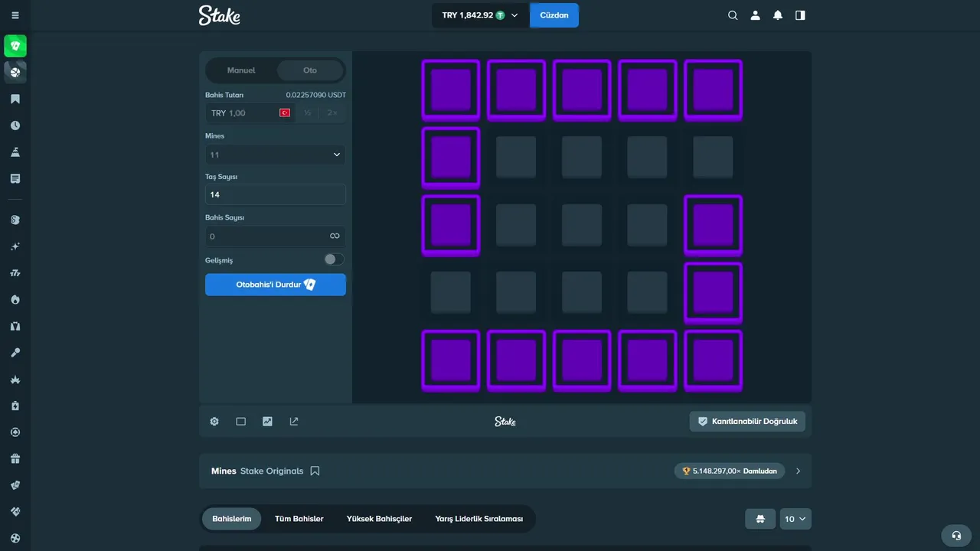
Task: Click the 5.148.297,00× Damludan badge
Action: (729, 471)
